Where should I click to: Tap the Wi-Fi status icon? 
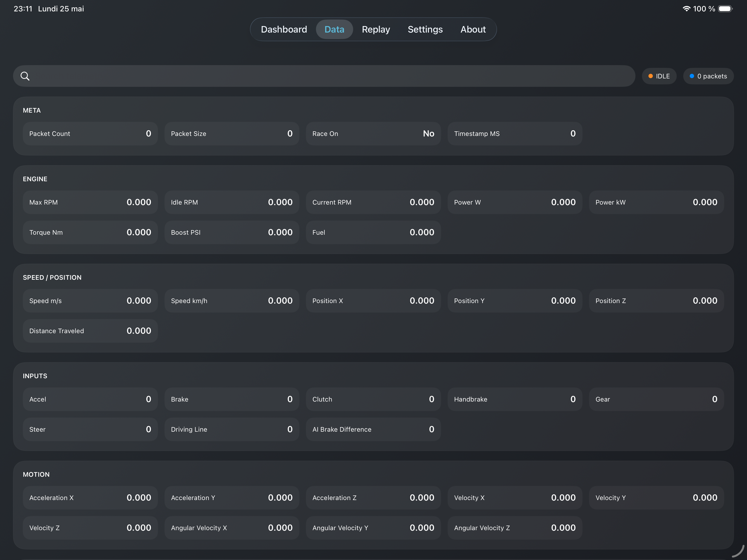686,9
